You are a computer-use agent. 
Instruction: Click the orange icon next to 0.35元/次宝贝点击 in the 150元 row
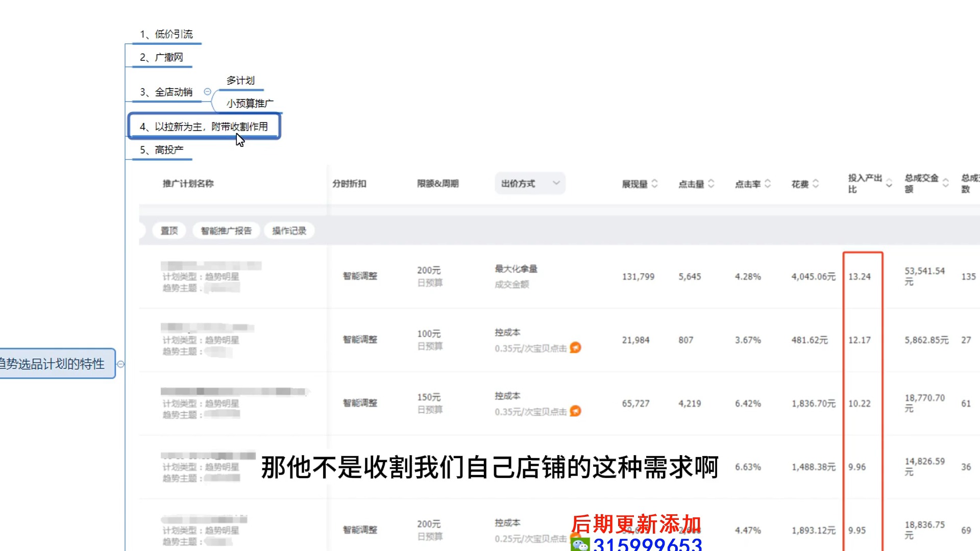click(x=575, y=411)
